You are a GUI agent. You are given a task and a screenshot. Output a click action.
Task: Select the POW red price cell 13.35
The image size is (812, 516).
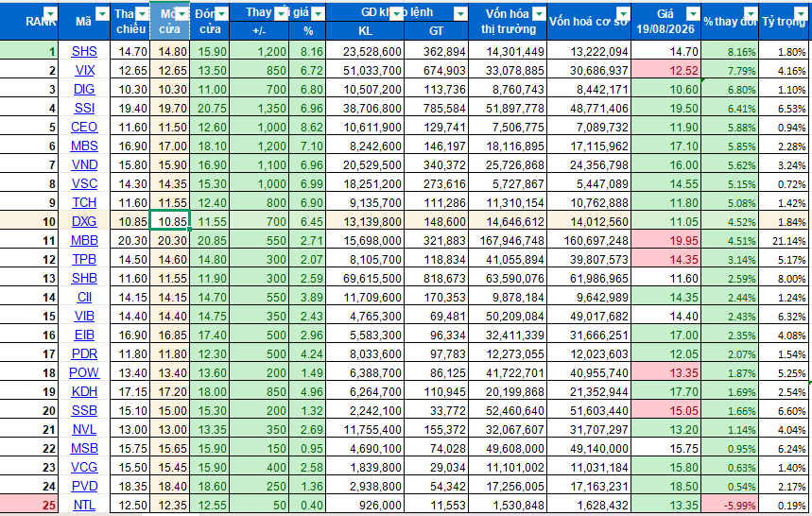pos(666,372)
